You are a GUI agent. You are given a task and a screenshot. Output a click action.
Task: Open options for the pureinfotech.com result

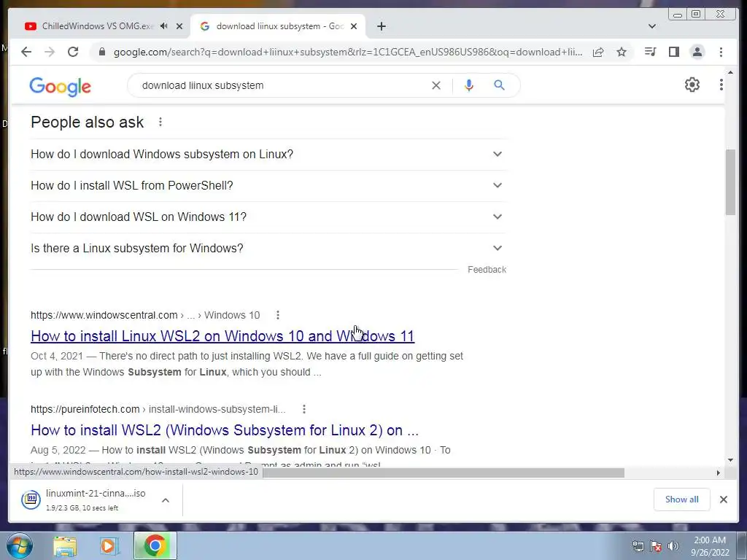tap(304, 409)
